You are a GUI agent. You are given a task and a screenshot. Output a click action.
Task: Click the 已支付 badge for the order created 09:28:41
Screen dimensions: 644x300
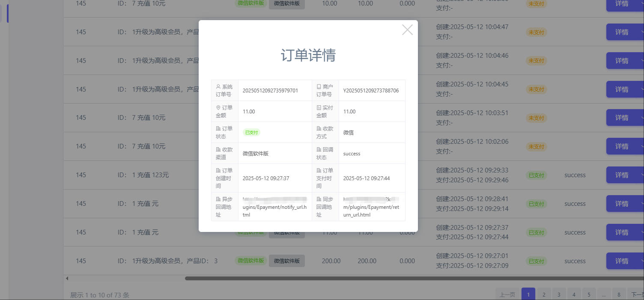[x=537, y=204]
